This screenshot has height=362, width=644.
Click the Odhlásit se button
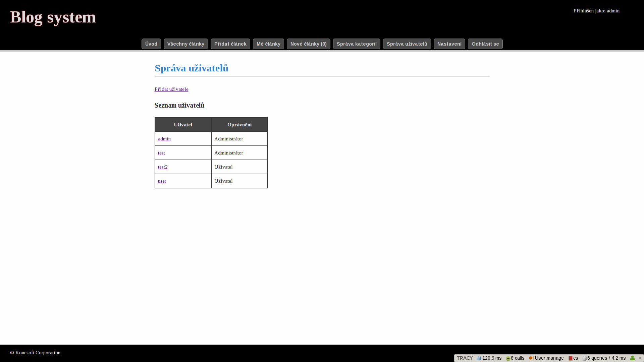pyautogui.click(x=485, y=44)
